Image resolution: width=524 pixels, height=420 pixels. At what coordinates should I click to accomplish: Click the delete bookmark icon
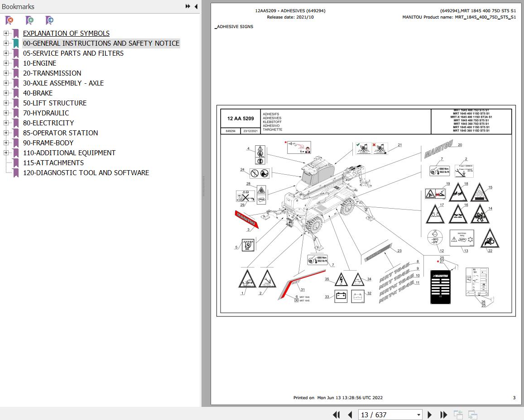point(10,20)
